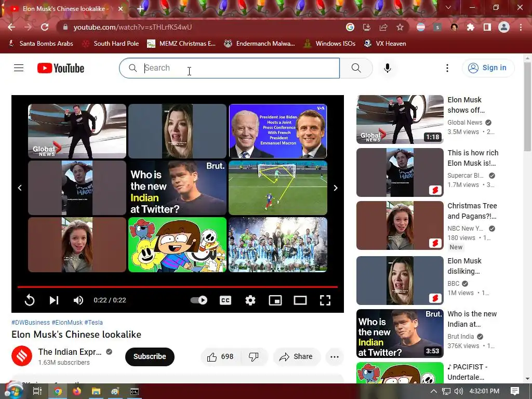Dislike the video

click(254, 356)
